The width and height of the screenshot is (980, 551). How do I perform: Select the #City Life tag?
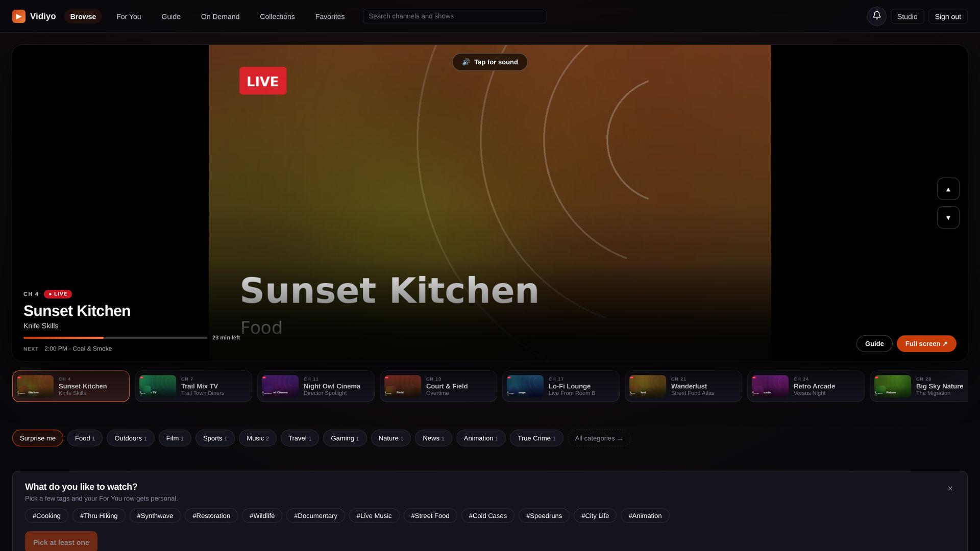coord(595,515)
